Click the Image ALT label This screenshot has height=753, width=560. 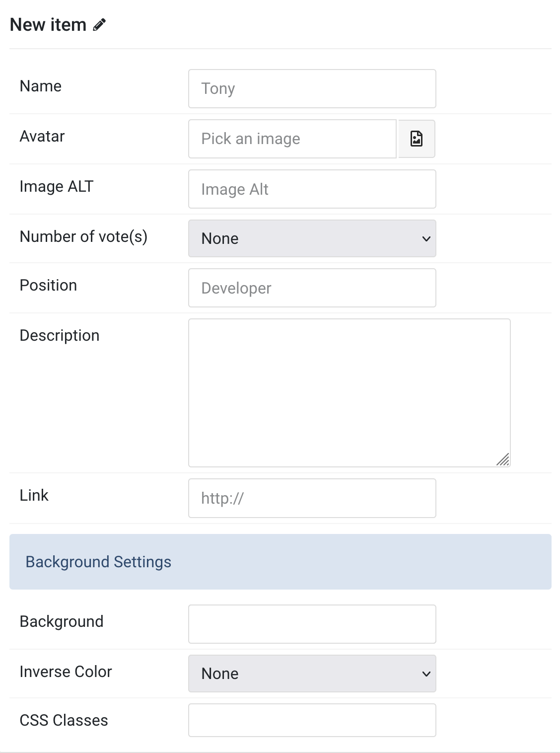(x=56, y=186)
